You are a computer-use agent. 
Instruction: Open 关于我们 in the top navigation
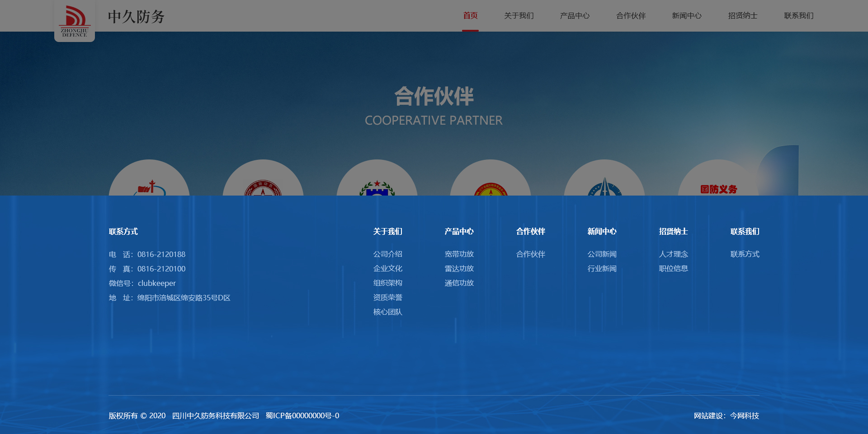point(519,16)
